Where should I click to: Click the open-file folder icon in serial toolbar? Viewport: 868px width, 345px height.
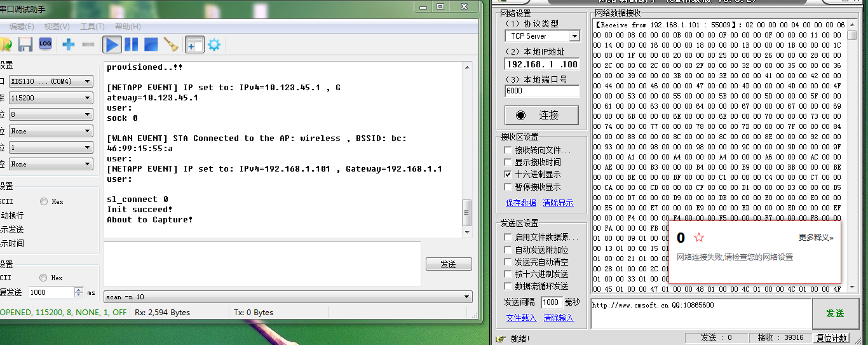(x=5, y=44)
